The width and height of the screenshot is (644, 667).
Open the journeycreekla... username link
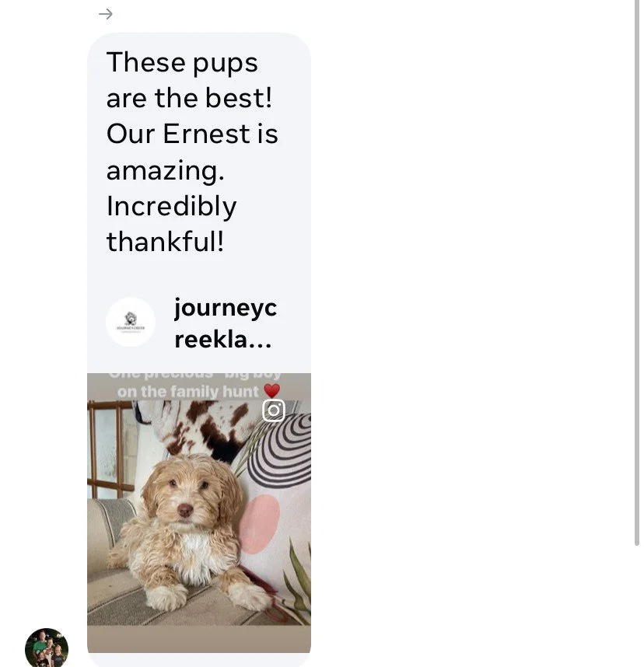pos(226,323)
